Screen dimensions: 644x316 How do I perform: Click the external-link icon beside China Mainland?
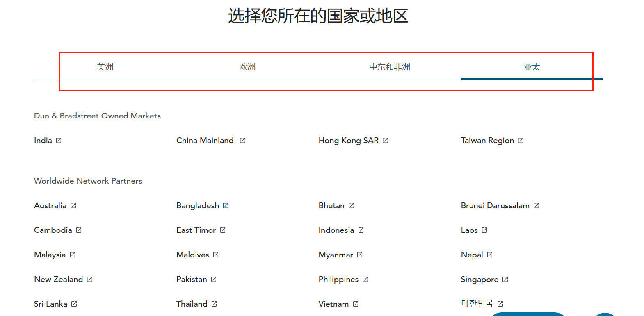coord(242,140)
